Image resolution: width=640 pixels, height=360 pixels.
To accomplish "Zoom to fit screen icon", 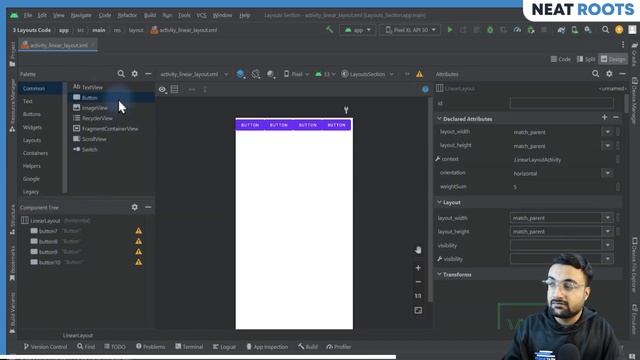I will (418, 311).
